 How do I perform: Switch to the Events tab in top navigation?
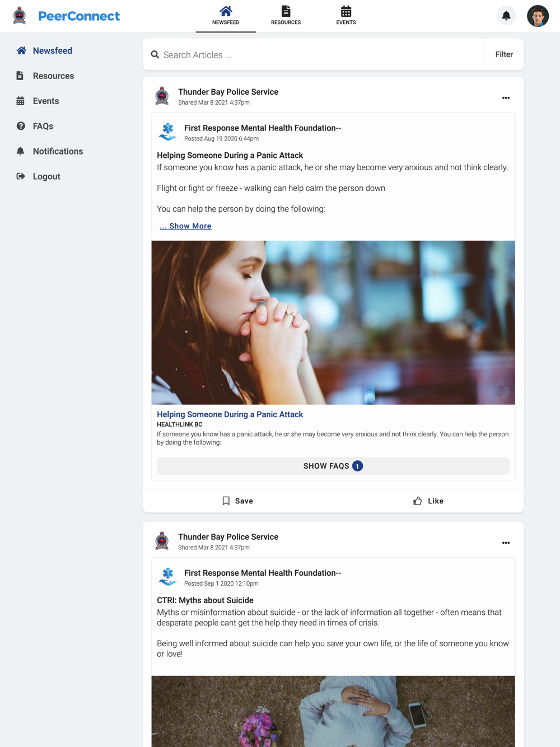pyautogui.click(x=346, y=16)
